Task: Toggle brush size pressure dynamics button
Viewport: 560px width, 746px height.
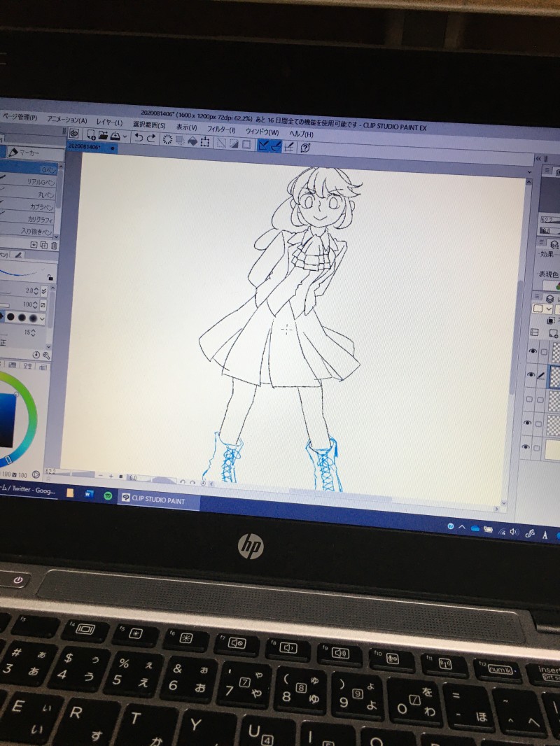Action: tap(44, 290)
